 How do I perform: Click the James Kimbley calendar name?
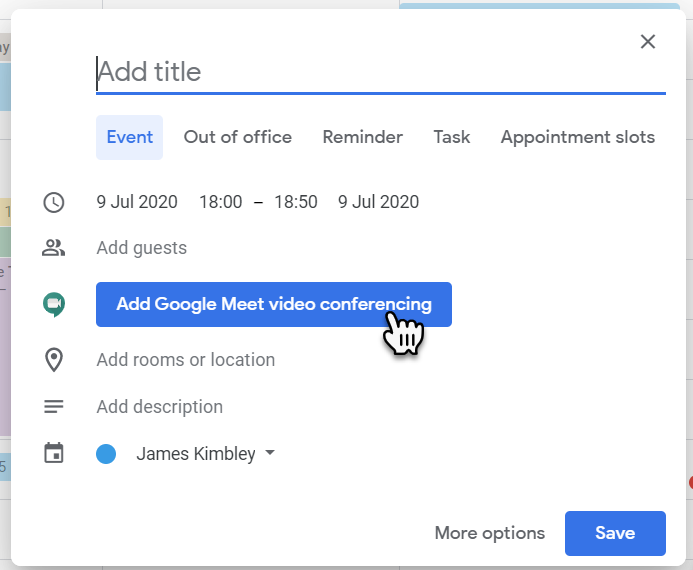[x=196, y=454]
